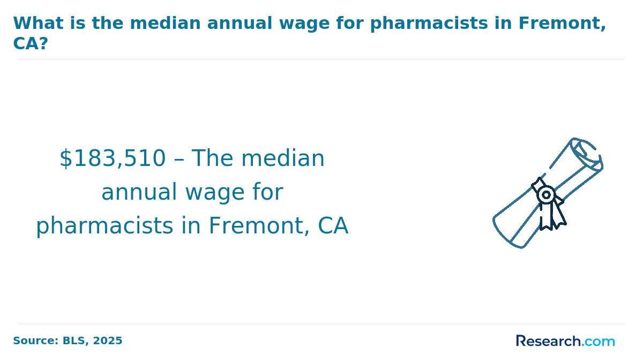Select the "pharmacists in Fremont, CA" line
This screenshot has height=364, width=643.
click(x=192, y=226)
